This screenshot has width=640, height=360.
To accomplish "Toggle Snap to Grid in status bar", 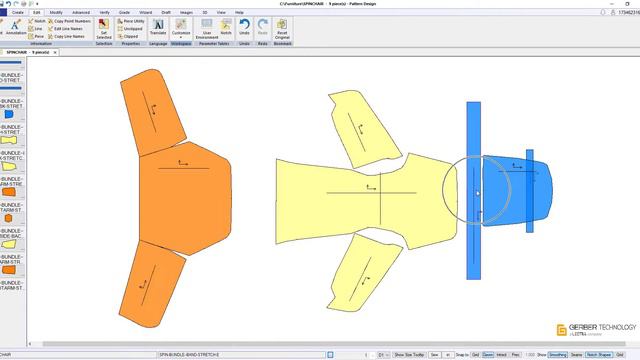I will [475, 355].
